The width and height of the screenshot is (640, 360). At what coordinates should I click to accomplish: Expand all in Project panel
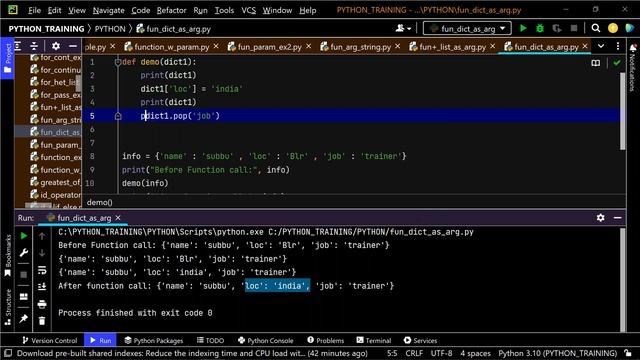(18, 46)
